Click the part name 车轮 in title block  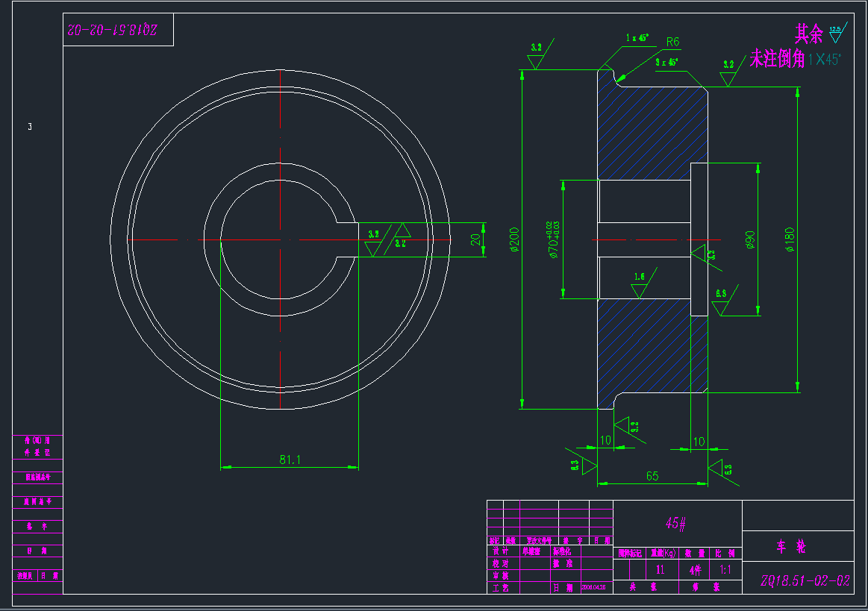pyautogui.click(x=791, y=547)
